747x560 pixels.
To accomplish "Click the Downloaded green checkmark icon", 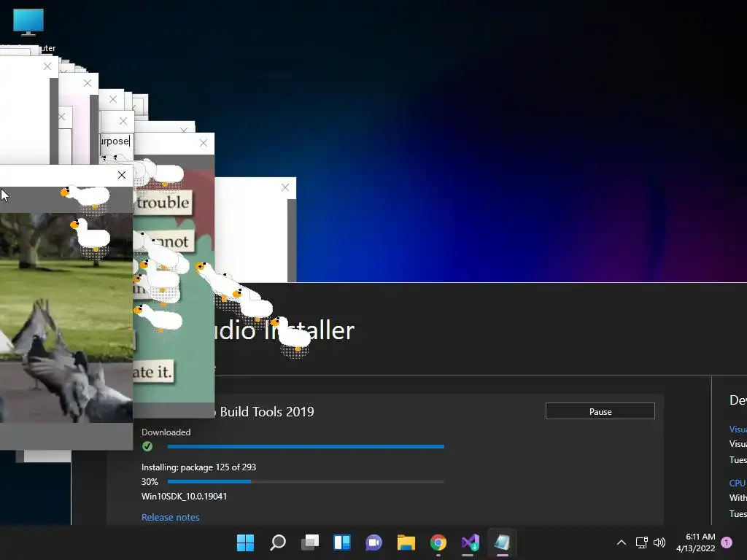I will [x=147, y=446].
